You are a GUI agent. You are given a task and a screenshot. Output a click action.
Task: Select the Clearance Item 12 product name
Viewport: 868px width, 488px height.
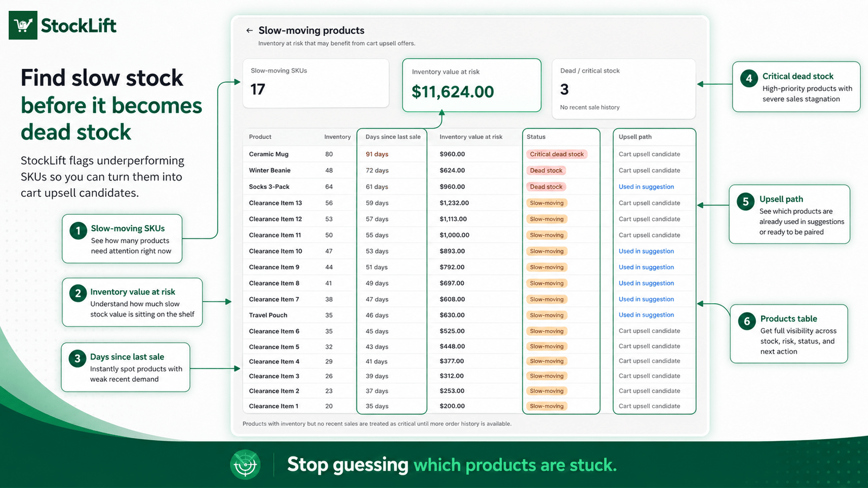click(x=276, y=219)
